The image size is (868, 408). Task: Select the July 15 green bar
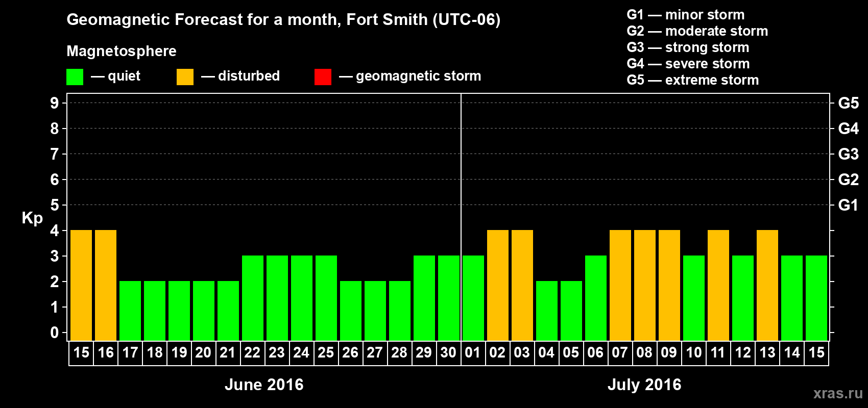pos(816,298)
